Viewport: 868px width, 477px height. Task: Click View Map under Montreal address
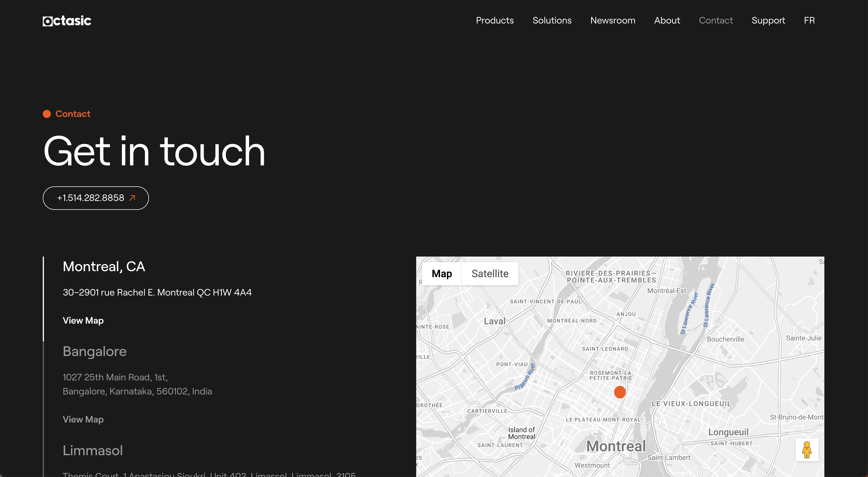[x=83, y=320]
